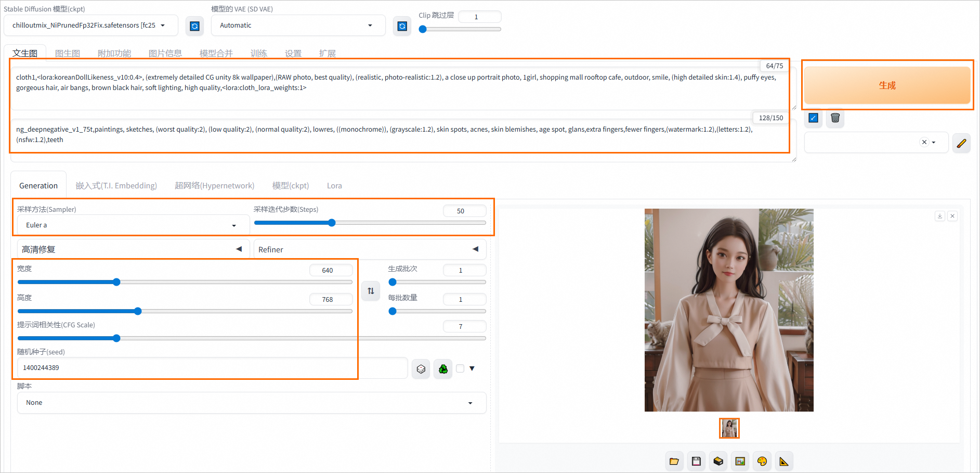Click the large generated portrait image
Viewport: 980px width, 473px height.
click(729, 310)
